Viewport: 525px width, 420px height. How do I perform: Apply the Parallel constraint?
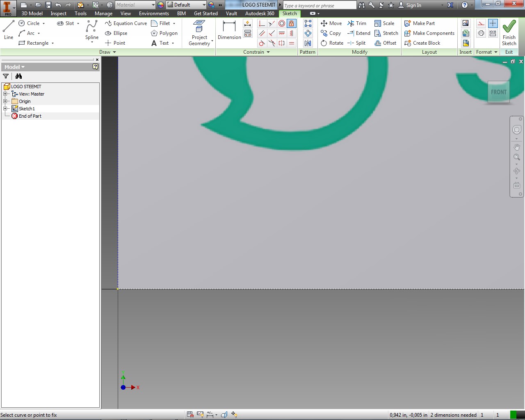pos(262,33)
